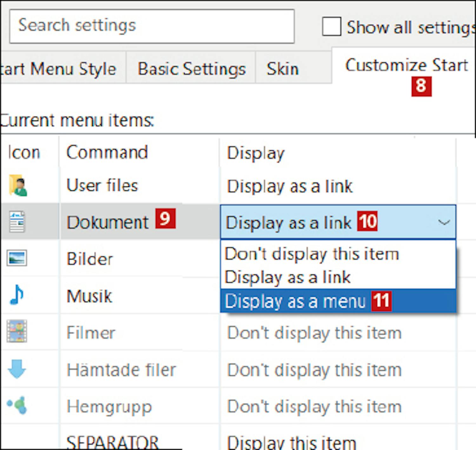Pick 'Display as a menu' option
This screenshot has height=450, width=476.
(295, 301)
